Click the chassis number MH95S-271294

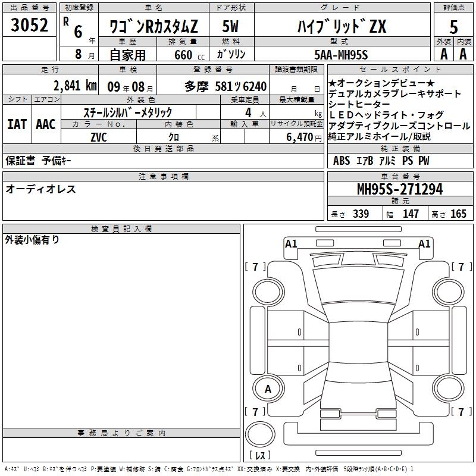pyautogui.click(x=399, y=189)
